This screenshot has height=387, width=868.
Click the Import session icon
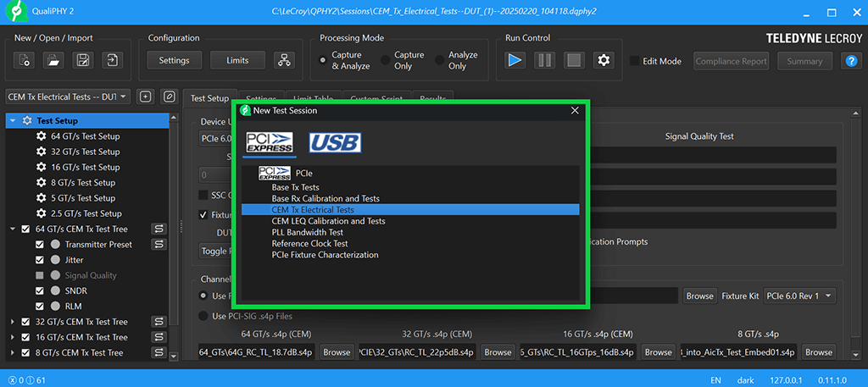tap(111, 60)
